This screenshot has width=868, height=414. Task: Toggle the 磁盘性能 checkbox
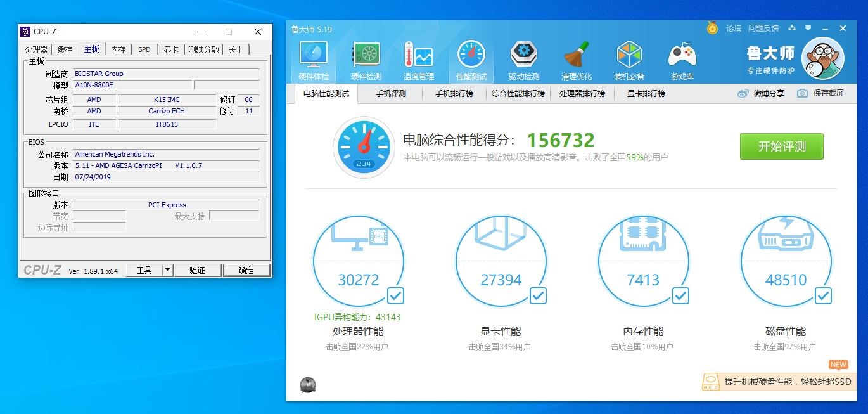[823, 295]
